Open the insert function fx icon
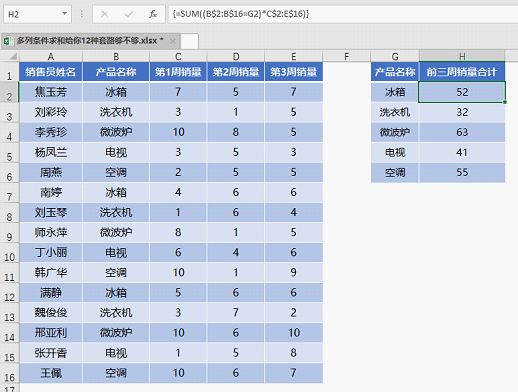The image size is (518, 392). (x=153, y=14)
